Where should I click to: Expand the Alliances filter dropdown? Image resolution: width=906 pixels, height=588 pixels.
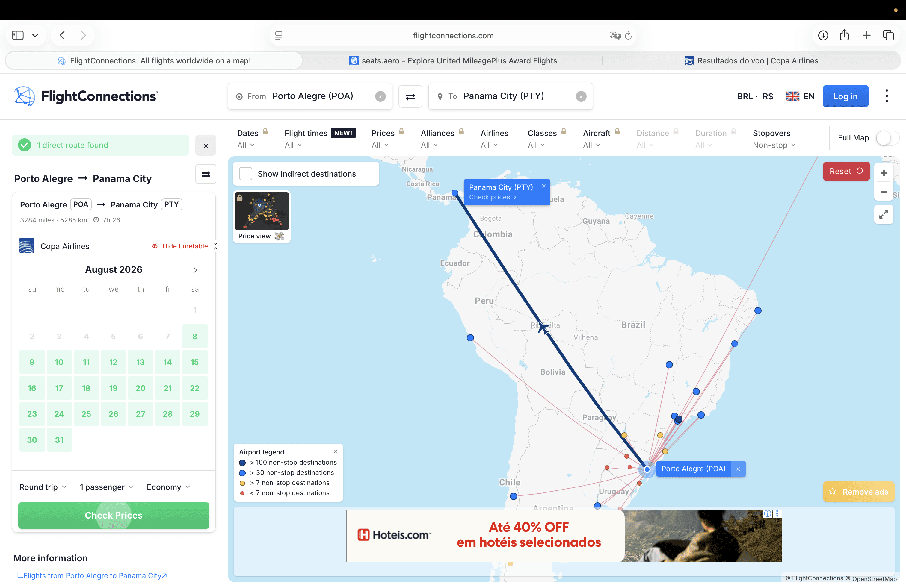pyautogui.click(x=430, y=145)
